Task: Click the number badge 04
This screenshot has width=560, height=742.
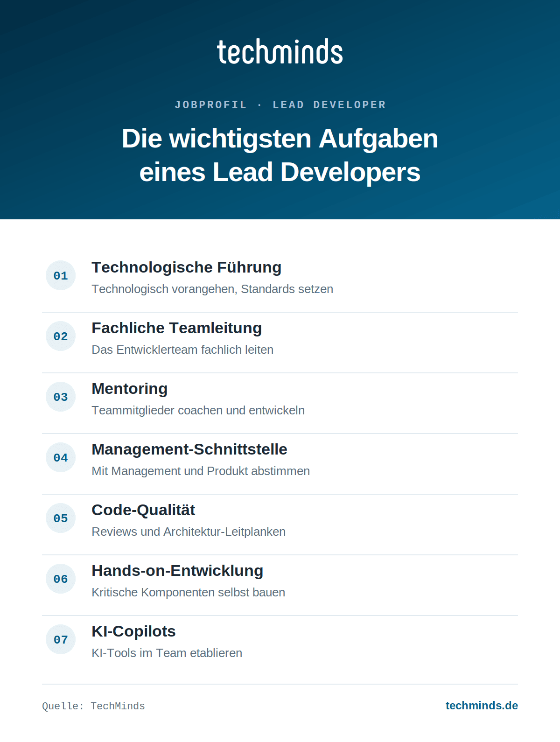Action: (x=61, y=457)
